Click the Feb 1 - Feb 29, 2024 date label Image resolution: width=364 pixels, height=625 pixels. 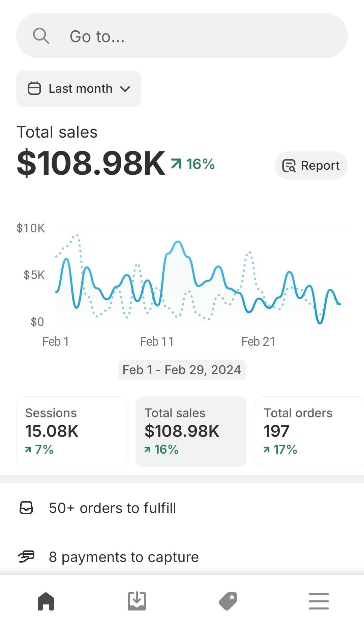182,370
